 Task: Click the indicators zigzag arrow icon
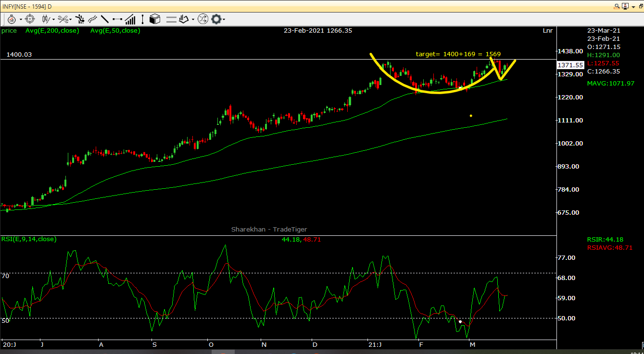80,19
